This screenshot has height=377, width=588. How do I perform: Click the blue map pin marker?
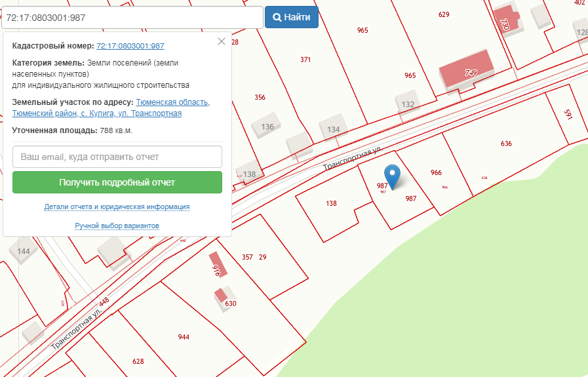coord(393,175)
